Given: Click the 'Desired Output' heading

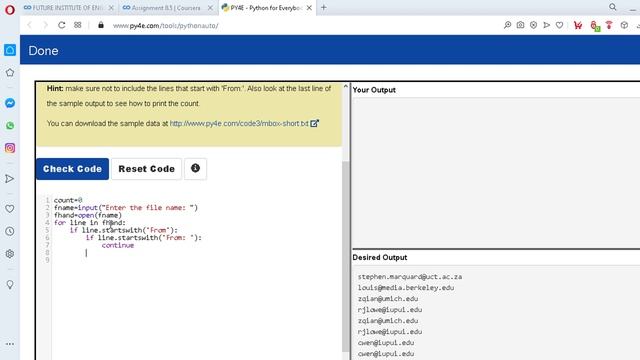Looking at the screenshot, I should tap(380, 258).
